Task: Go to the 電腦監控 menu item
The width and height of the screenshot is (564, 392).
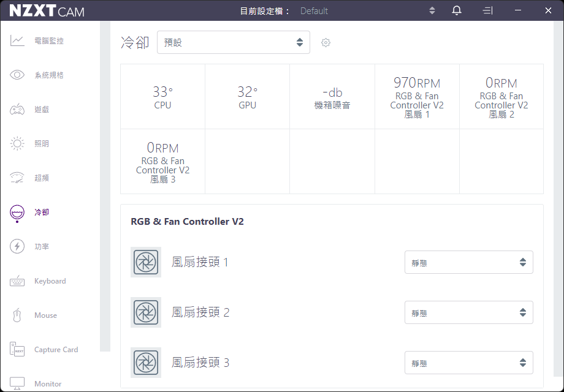Action: point(49,41)
